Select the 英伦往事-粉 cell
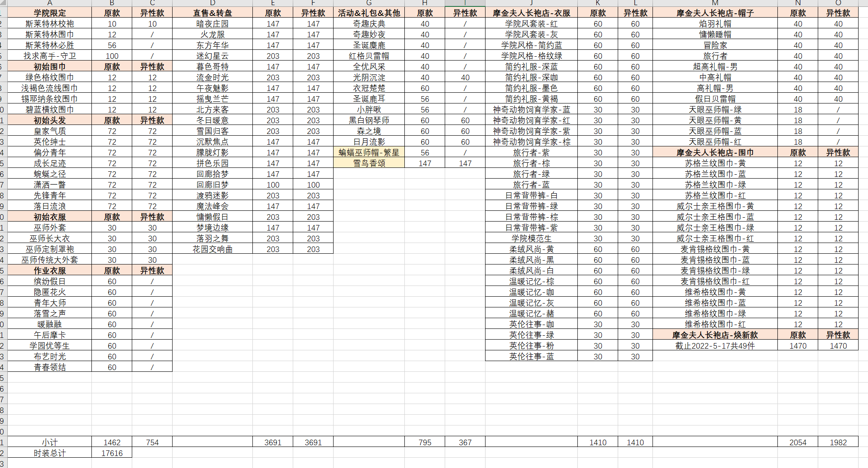 (531, 346)
